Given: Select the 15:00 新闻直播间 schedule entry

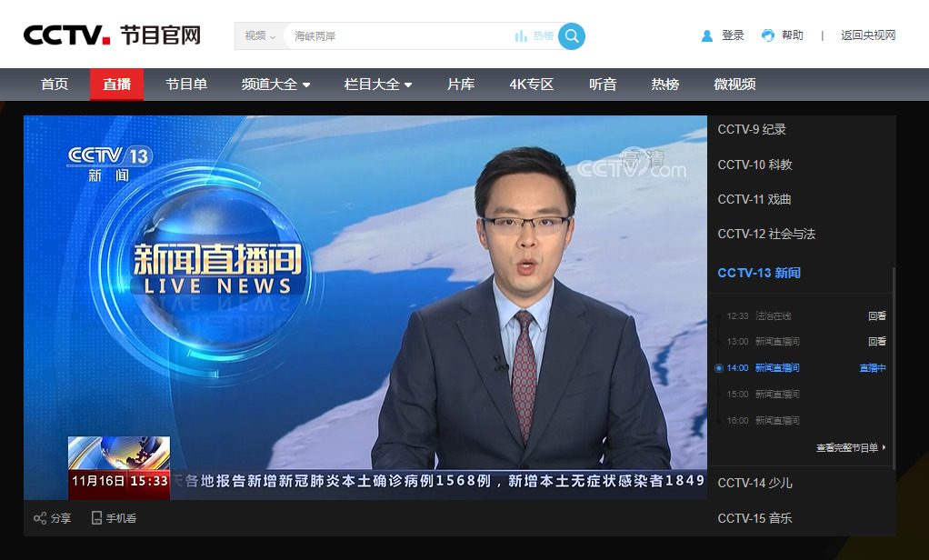Looking at the screenshot, I should pos(775,394).
